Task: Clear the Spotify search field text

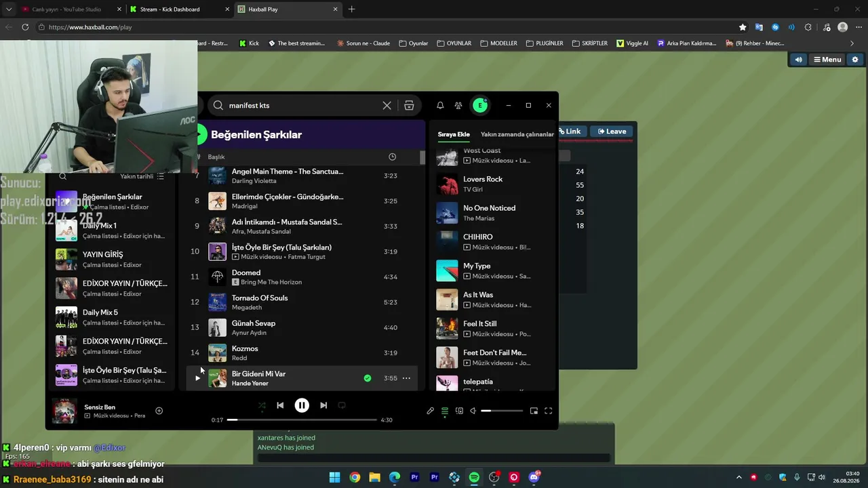Action: (x=387, y=106)
